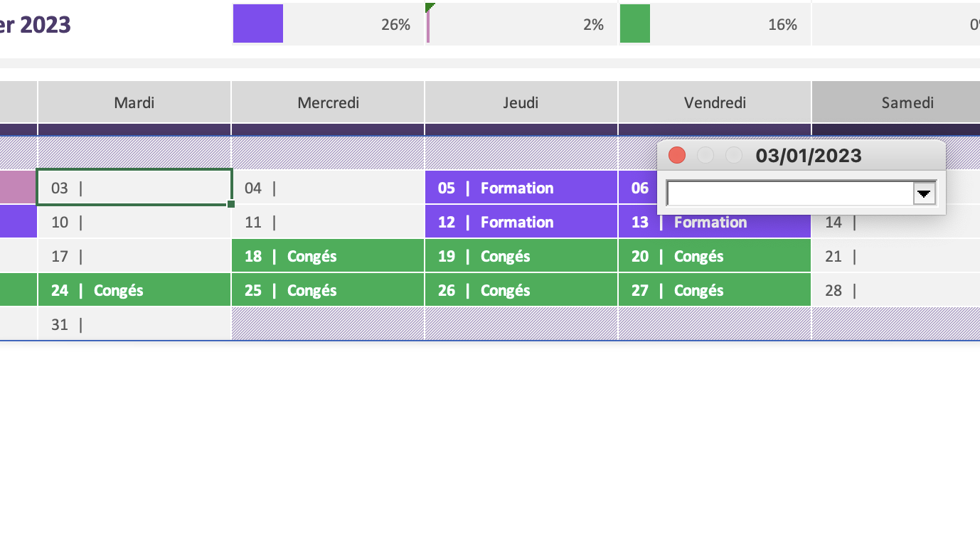Click the combo box text field in popup
The height and width of the screenshot is (549, 980).
tap(790, 193)
